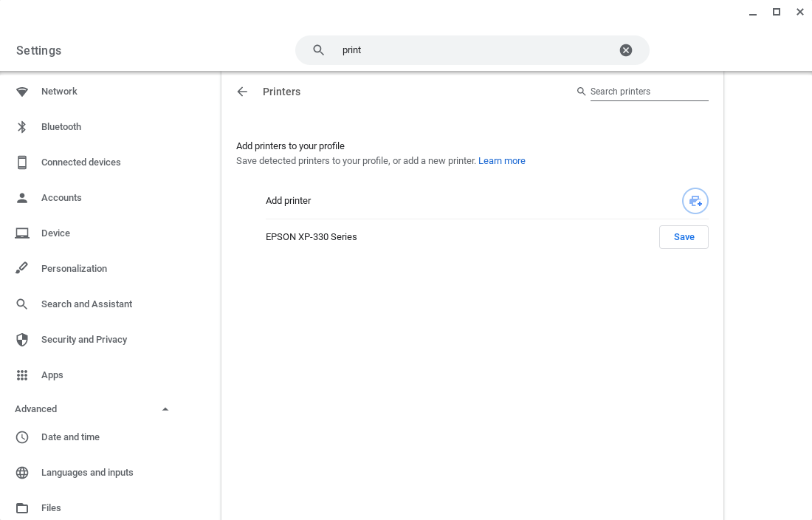Open Date and time settings
Image resolution: width=812 pixels, height=520 pixels.
(70, 437)
